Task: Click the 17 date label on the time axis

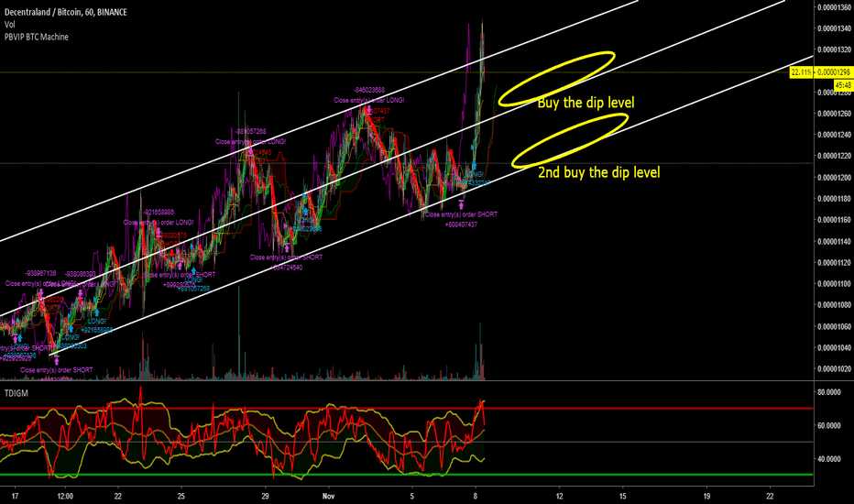Action: 15,496
